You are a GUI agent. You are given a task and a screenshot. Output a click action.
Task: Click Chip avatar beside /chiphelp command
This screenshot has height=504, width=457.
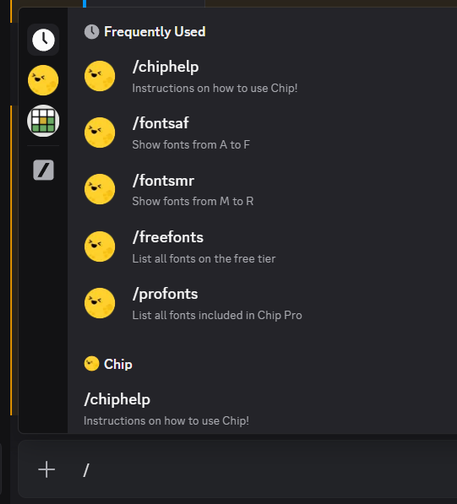tap(100, 76)
